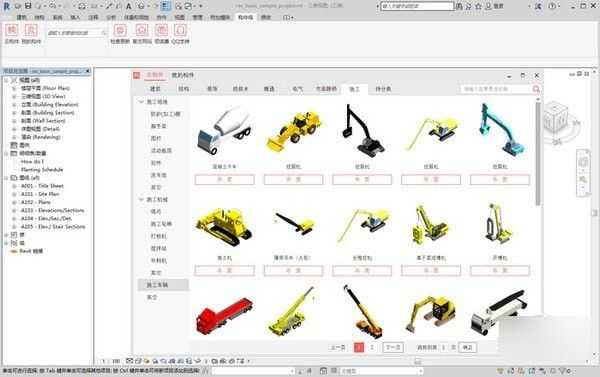Expand the Sheets (all) tree node
Viewport: 600px width, 377px height.
6,178
